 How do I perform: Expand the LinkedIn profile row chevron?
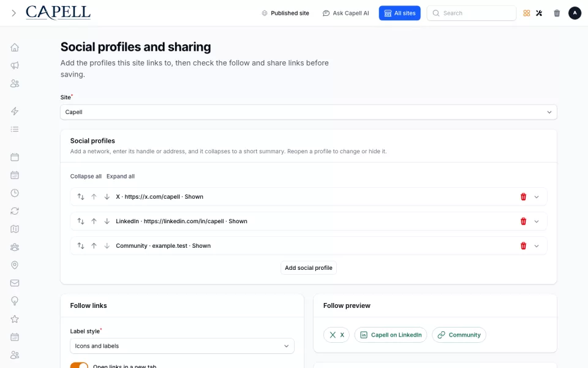[537, 221]
